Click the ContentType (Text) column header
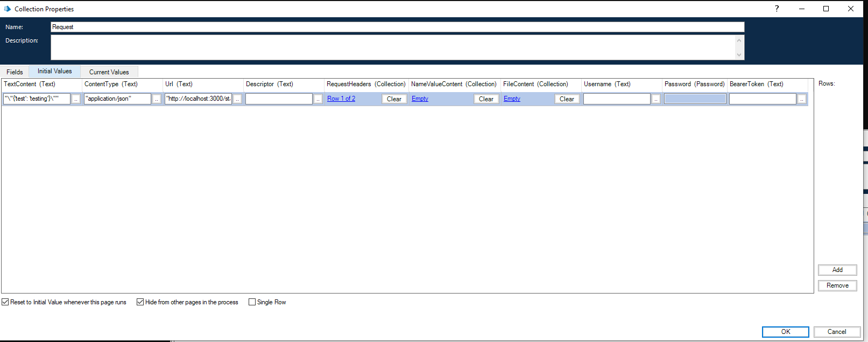868x342 pixels. pyautogui.click(x=122, y=85)
